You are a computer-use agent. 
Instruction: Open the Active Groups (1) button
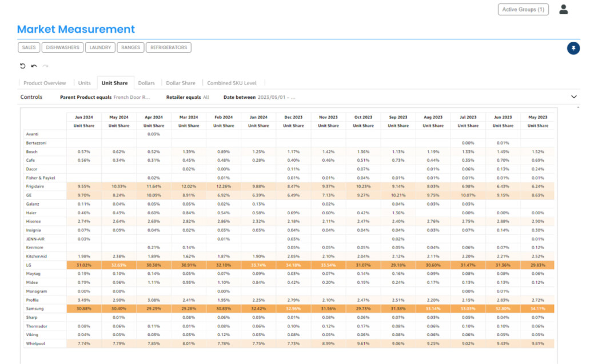[523, 9]
